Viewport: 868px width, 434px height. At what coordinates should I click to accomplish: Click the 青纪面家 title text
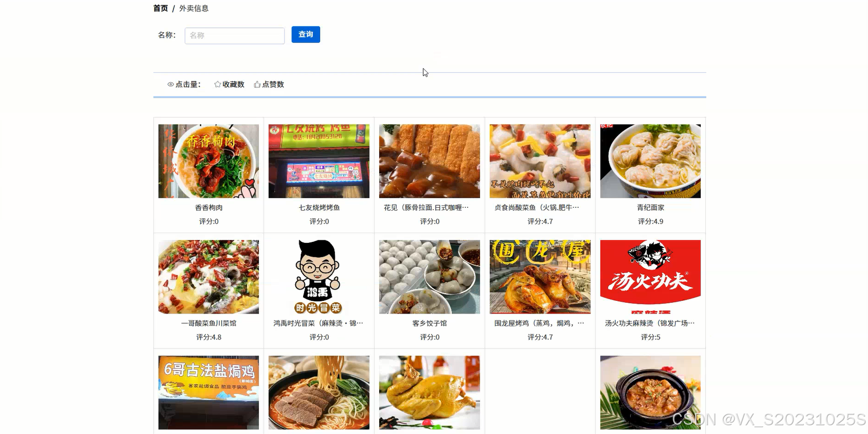651,208
